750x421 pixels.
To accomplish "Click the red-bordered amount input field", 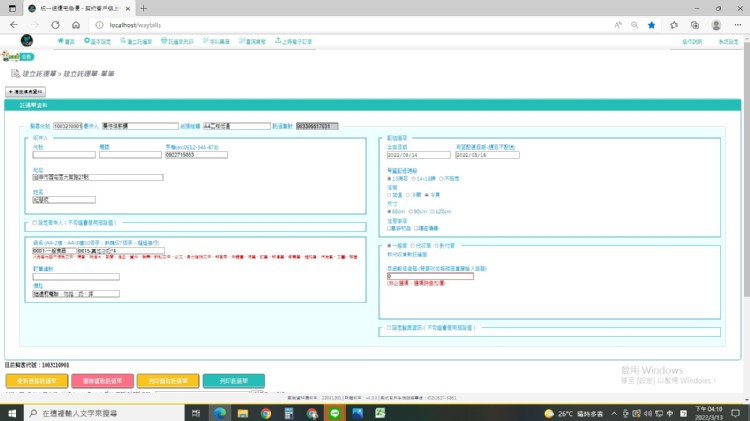I will click(430, 276).
